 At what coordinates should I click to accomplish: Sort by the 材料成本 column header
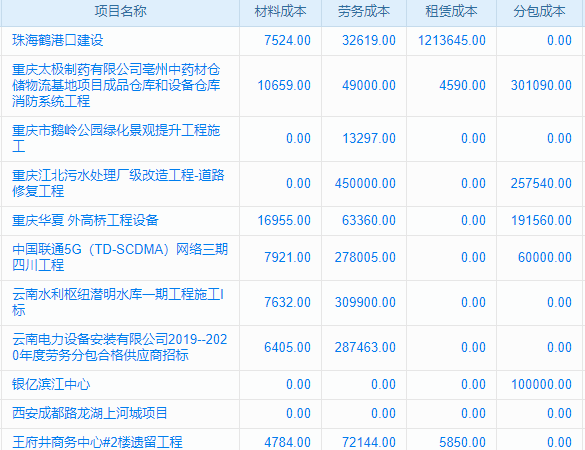point(280,12)
